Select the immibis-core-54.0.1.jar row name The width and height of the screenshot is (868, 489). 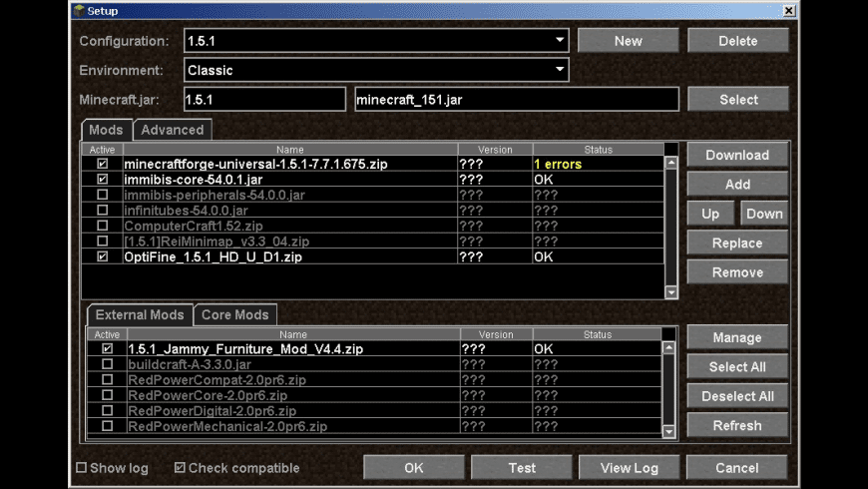[x=194, y=180]
